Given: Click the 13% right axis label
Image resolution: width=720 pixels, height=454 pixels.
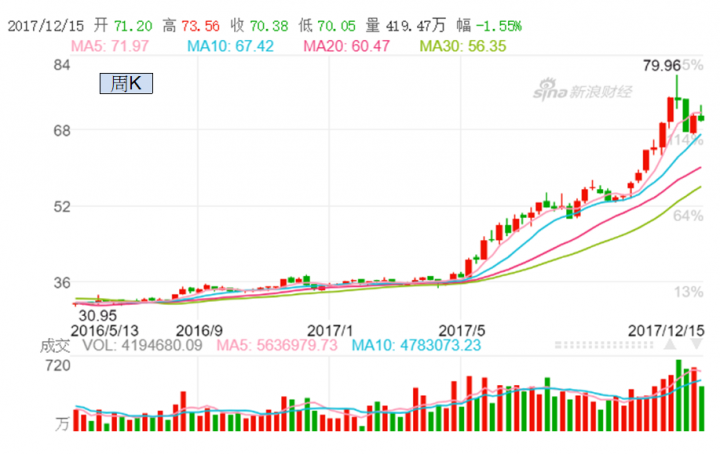Looking at the screenshot, I should click(x=688, y=291).
